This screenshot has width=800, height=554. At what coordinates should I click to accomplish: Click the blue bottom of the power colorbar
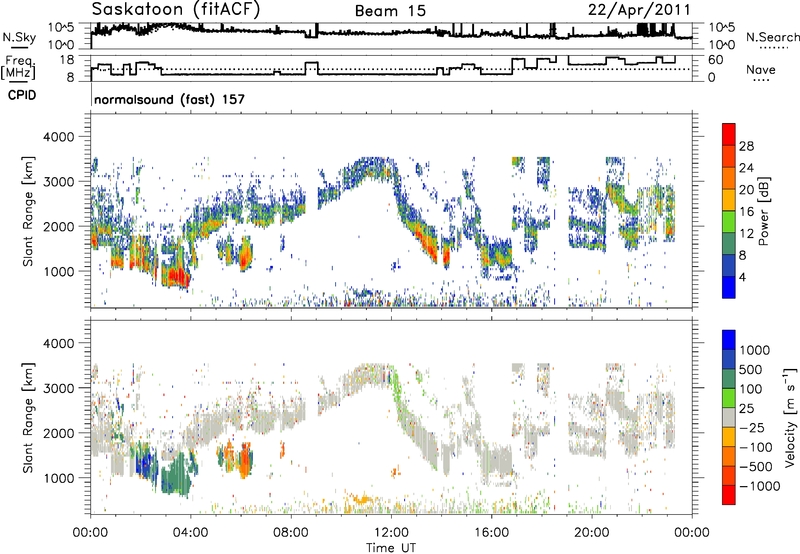[x=729, y=287]
